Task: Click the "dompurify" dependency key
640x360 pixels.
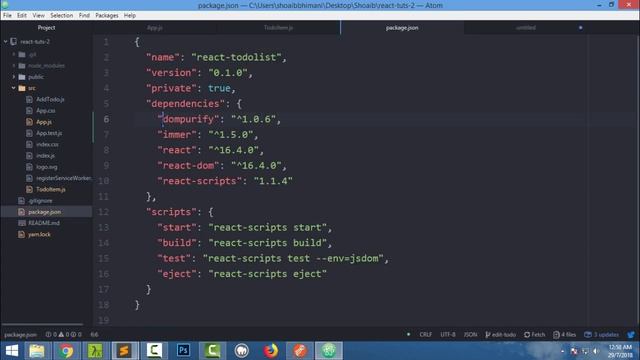Action: (x=188, y=119)
